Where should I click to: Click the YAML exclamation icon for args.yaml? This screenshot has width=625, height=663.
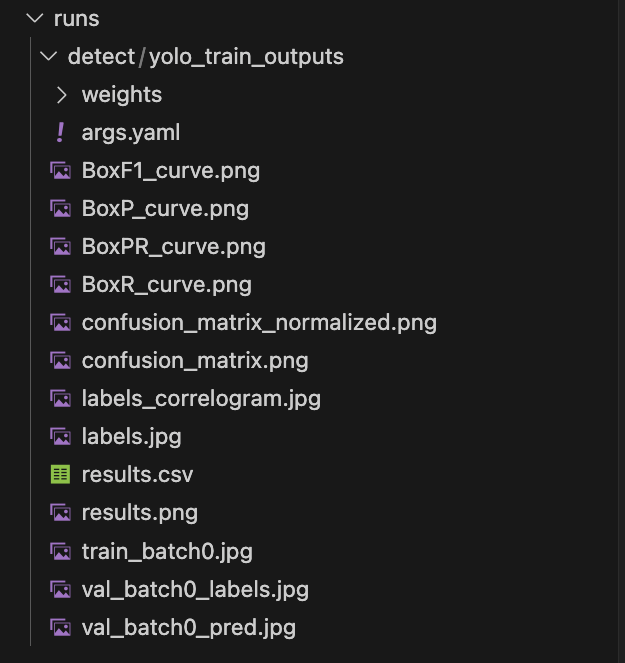click(x=61, y=133)
